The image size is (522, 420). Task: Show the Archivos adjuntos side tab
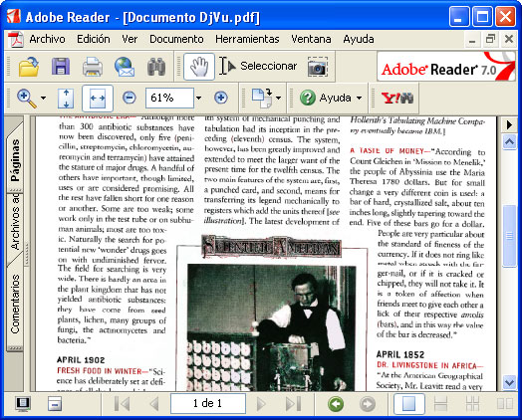(15, 223)
